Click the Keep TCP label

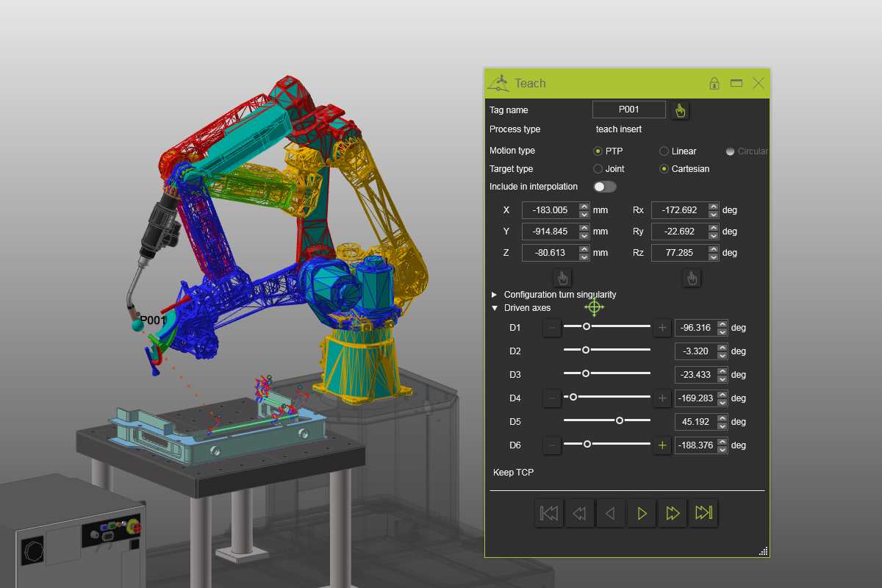[x=513, y=473]
